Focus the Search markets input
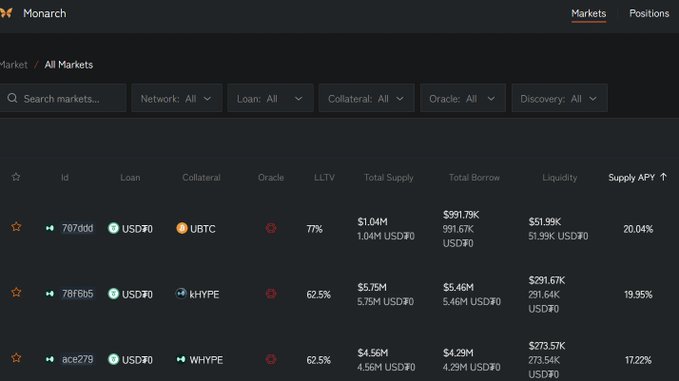This screenshot has width=679, height=381. 63,98
